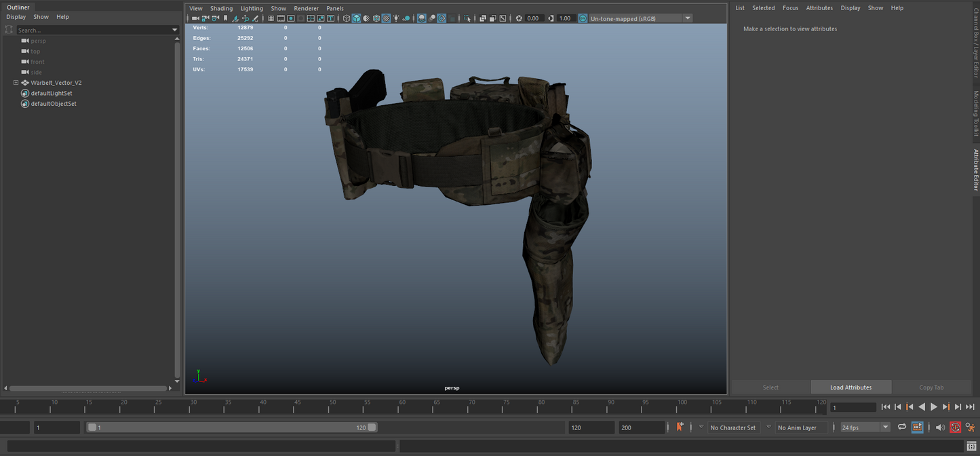Click the use all lights bulb icon
Image resolution: width=980 pixels, height=456 pixels.
coord(396,18)
